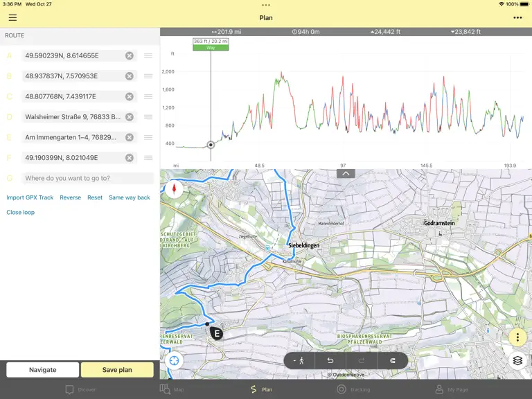This screenshot has height=399, width=532.
Task: Focus the "Where do you want to go to?" field
Action: coord(88,178)
